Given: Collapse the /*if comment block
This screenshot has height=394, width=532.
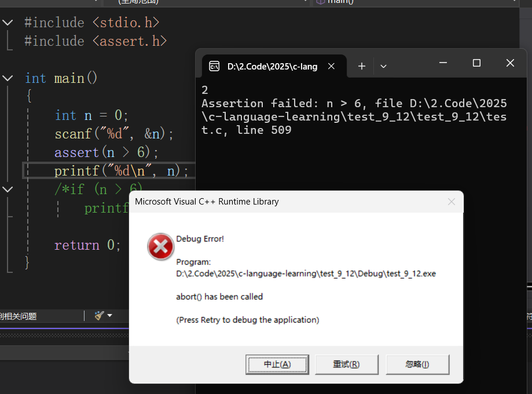Looking at the screenshot, I should coord(8,189).
